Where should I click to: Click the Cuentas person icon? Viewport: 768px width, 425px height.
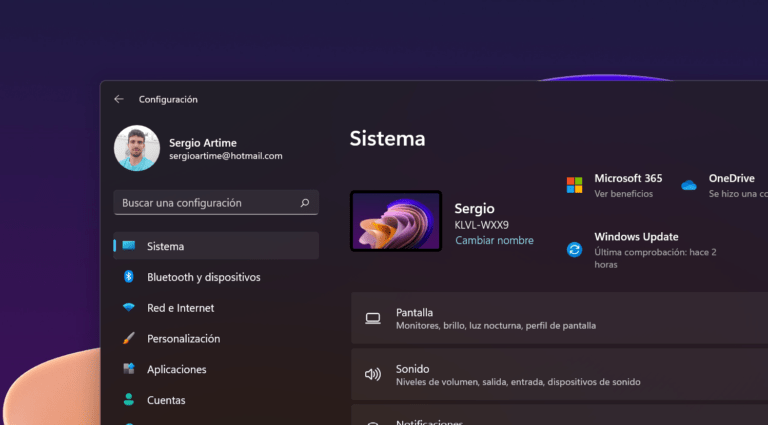tap(129, 400)
